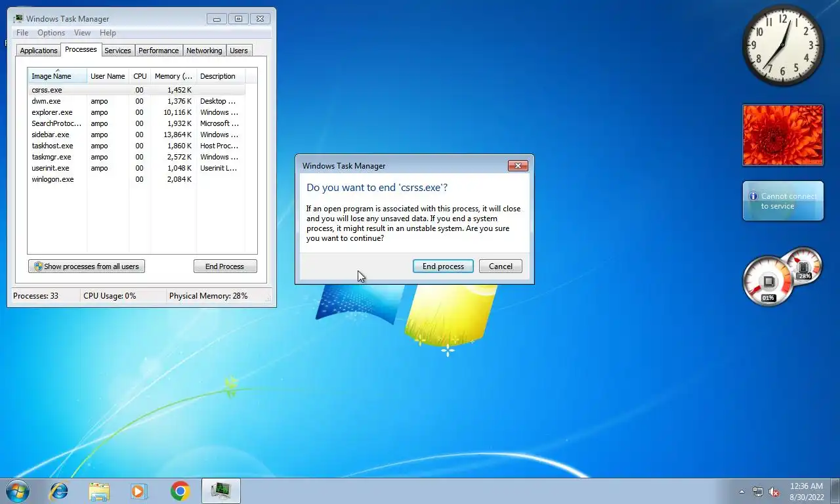Close the confirmation dialog with X
840x504 pixels.
pyautogui.click(x=518, y=166)
